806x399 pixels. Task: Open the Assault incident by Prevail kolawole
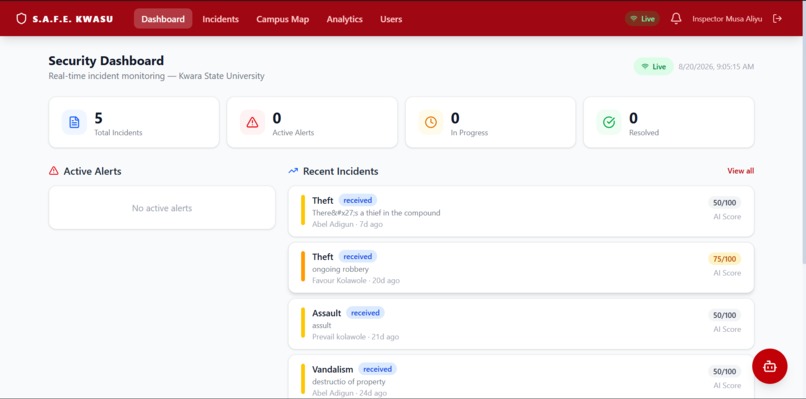521,324
